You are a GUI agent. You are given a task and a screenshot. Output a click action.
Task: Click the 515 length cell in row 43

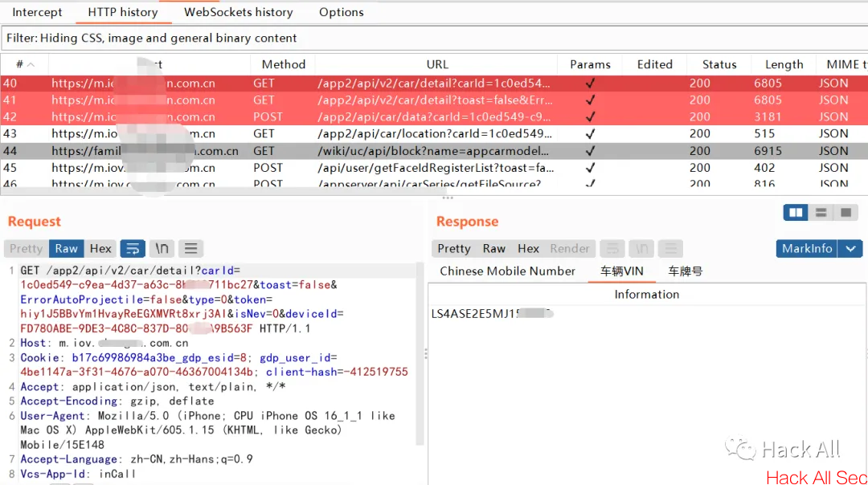(764, 134)
